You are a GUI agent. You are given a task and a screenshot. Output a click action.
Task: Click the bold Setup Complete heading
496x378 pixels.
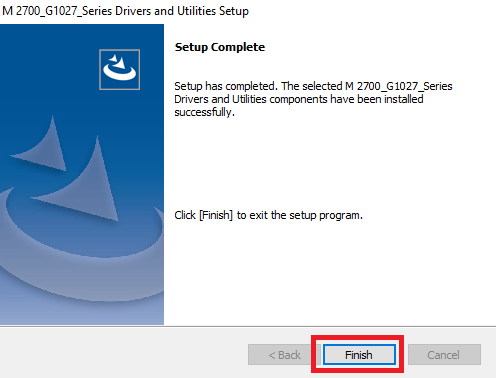point(220,47)
